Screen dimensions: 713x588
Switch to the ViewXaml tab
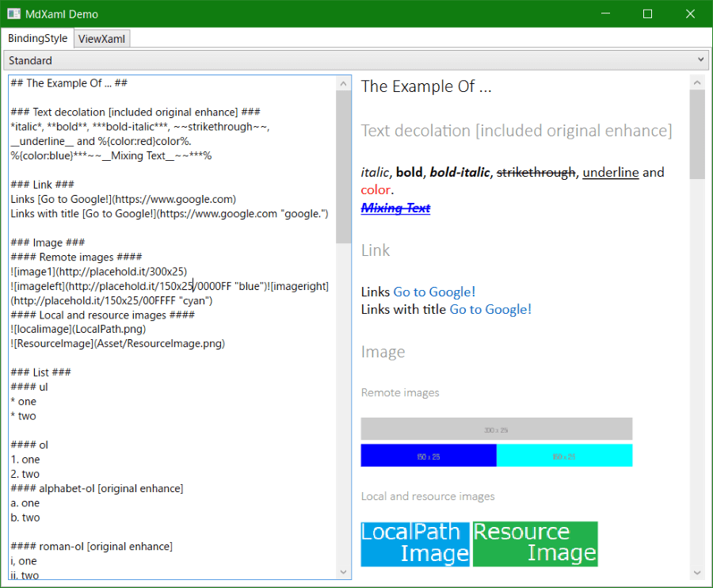click(x=101, y=37)
